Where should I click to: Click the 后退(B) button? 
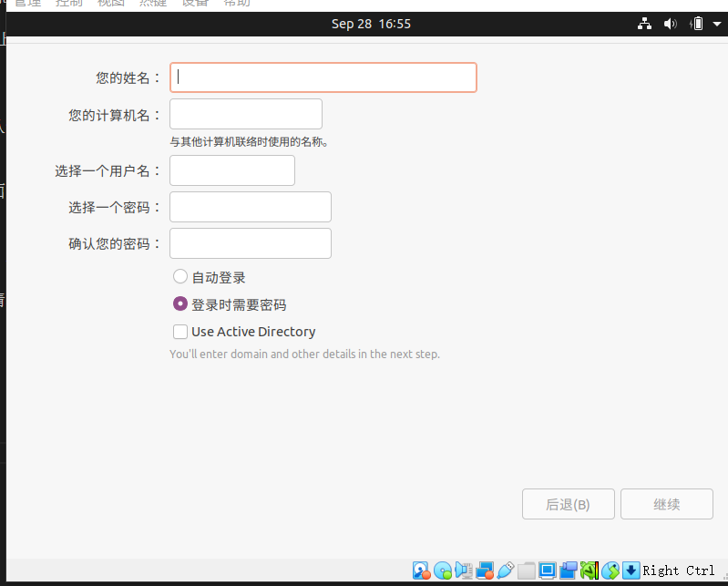click(569, 504)
